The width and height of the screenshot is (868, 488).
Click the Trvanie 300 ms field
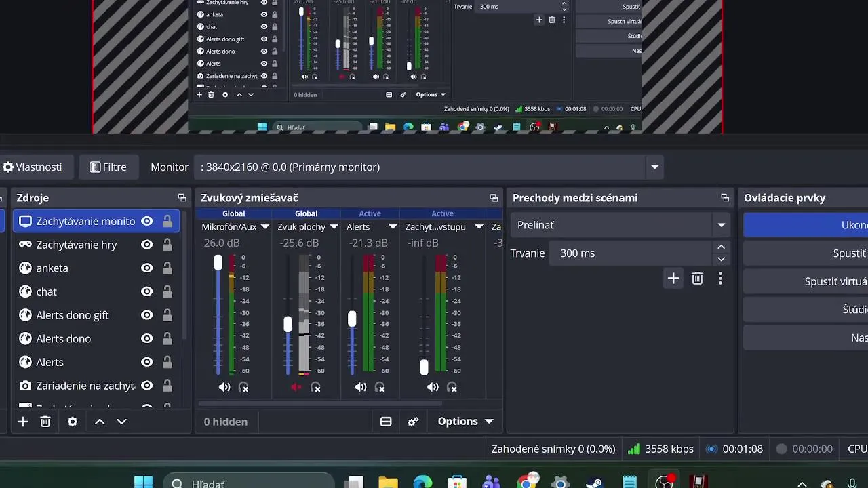pyautogui.click(x=629, y=253)
